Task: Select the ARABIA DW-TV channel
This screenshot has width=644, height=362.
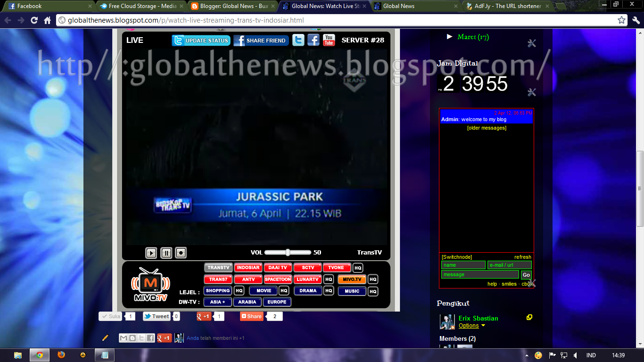Action: tap(247, 302)
